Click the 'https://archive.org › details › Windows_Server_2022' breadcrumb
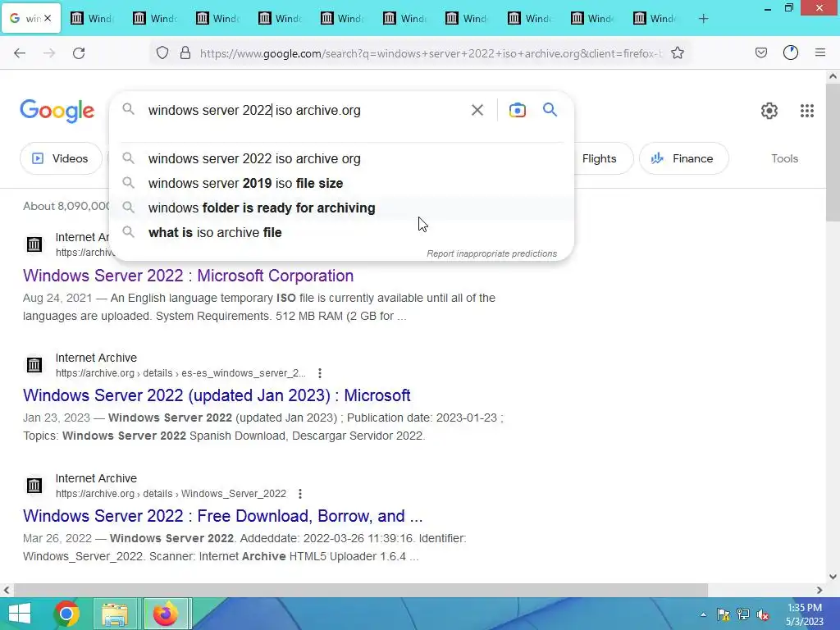Screen dimensions: 840x630 [171, 494]
